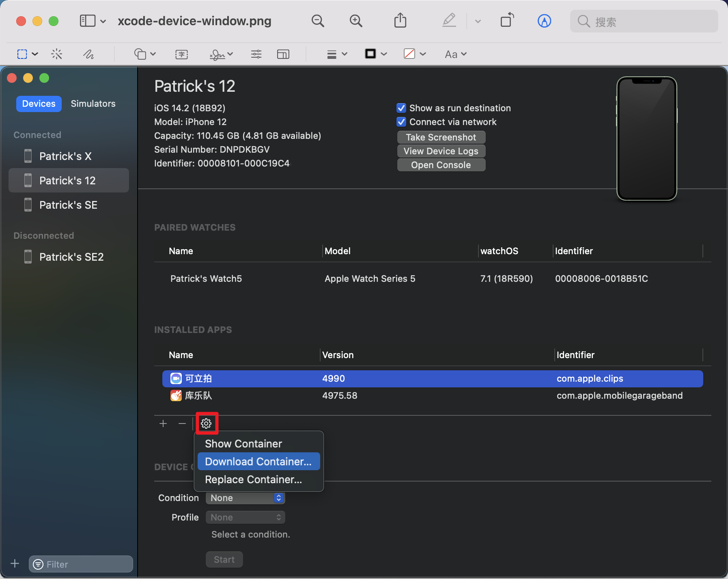Open the fill color dropdown chevron
Screen dimensions: 728x579
[423, 54]
